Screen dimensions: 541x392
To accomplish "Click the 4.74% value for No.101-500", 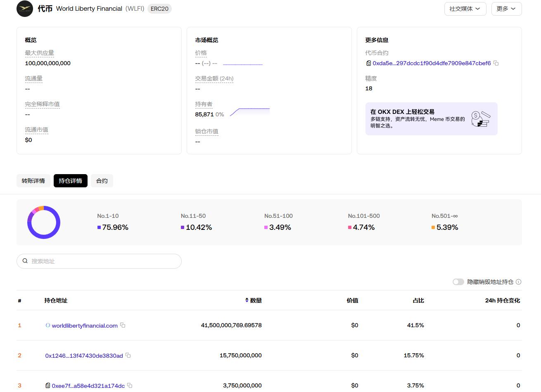I will click(364, 227).
